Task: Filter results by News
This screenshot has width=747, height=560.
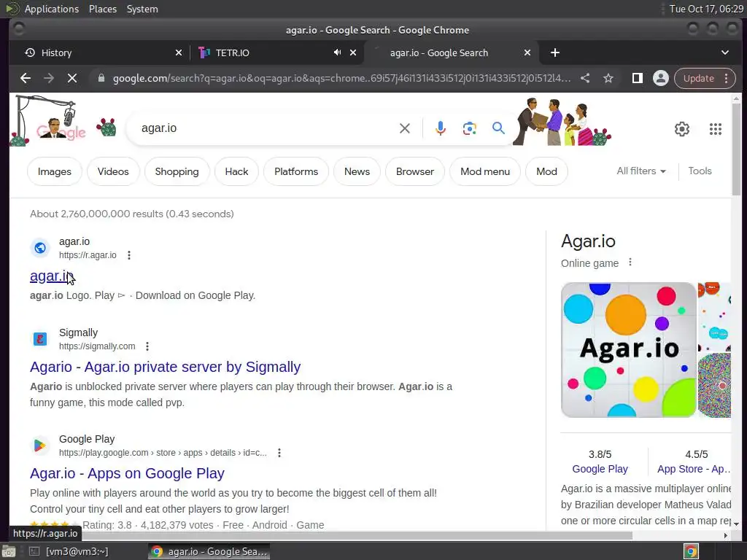Action: (x=357, y=171)
